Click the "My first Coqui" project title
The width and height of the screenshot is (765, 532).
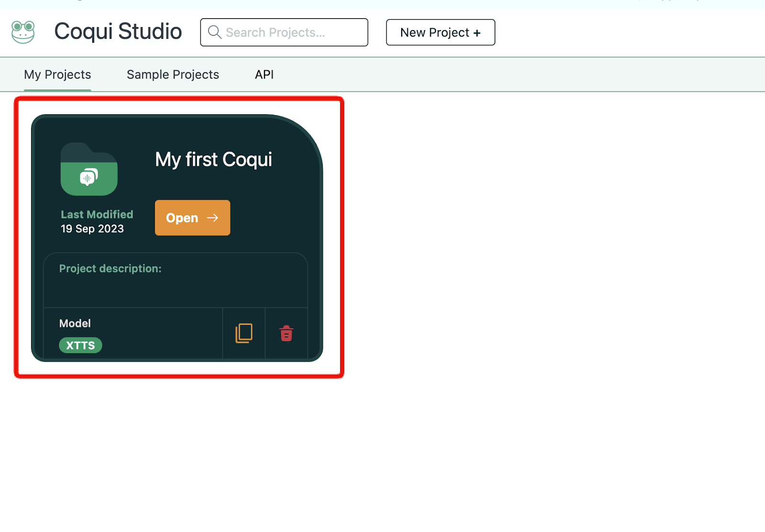[213, 160]
